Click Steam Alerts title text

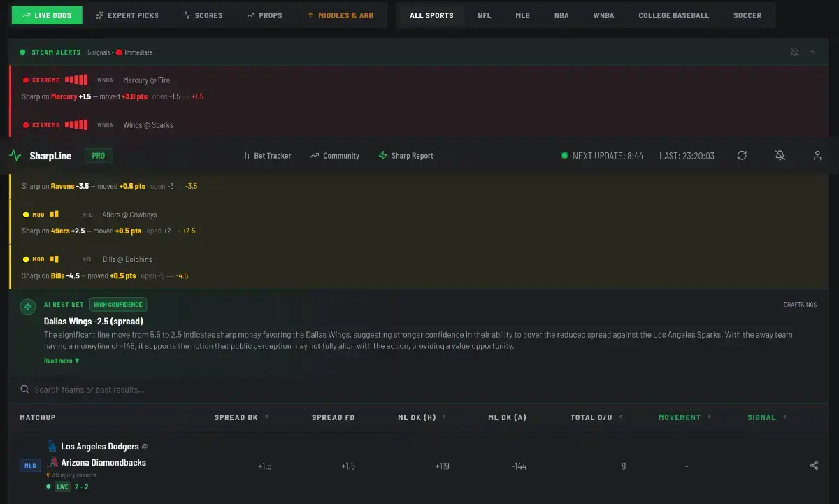coord(56,52)
